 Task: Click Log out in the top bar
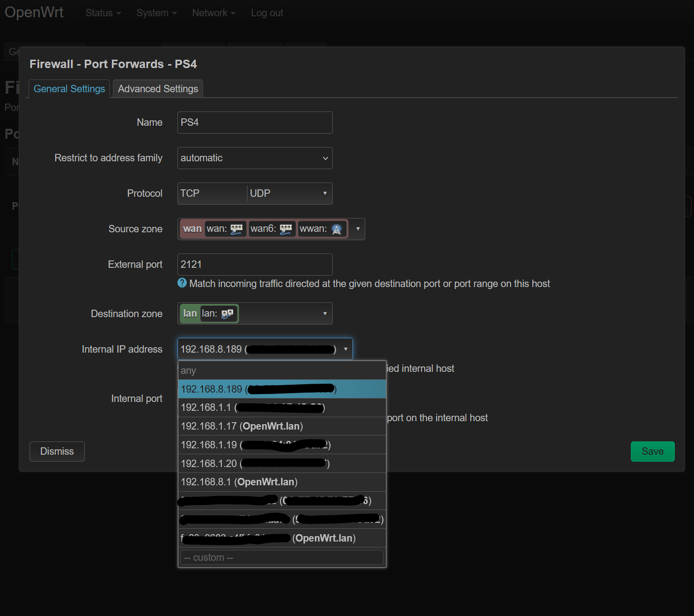[x=267, y=13]
